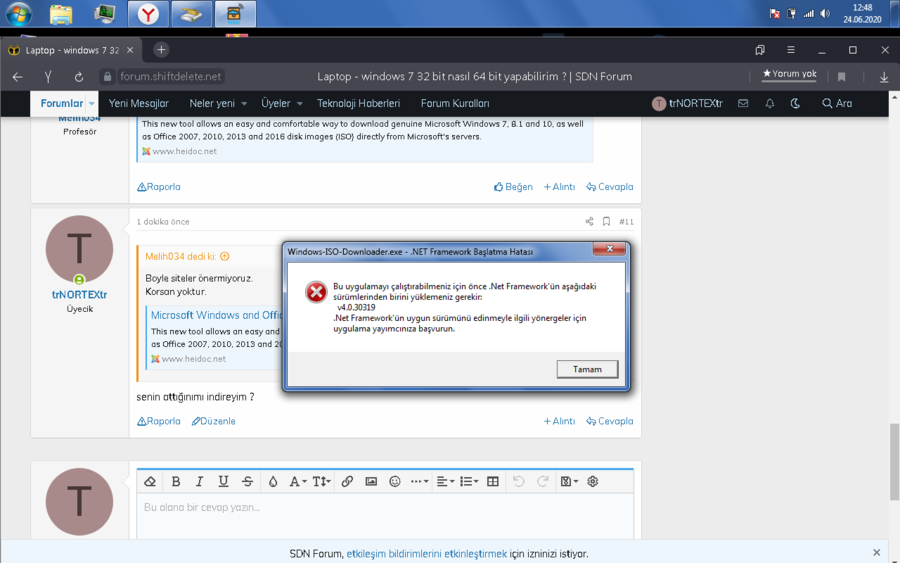Toggle strikethrough formatting in the reply editor

click(247, 482)
